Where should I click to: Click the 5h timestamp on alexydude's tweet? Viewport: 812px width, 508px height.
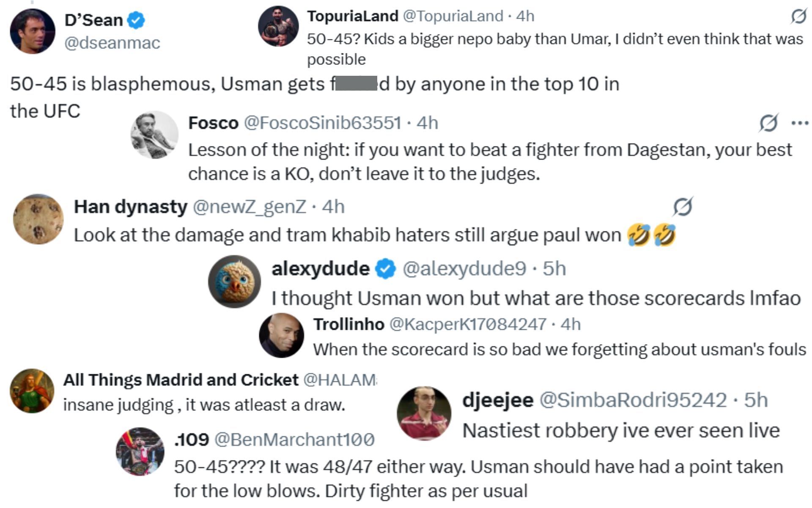point(554,268)
